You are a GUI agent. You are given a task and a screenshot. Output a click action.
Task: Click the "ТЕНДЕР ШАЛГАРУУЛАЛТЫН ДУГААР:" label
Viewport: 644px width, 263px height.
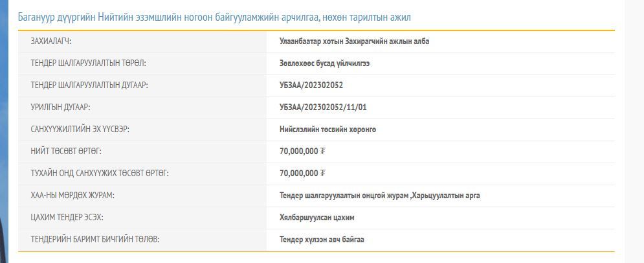coord(89,86)
